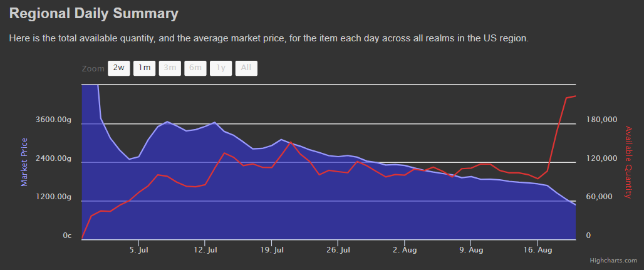
Task: Click the 1y zoom range button
Action: pos(221,68)
